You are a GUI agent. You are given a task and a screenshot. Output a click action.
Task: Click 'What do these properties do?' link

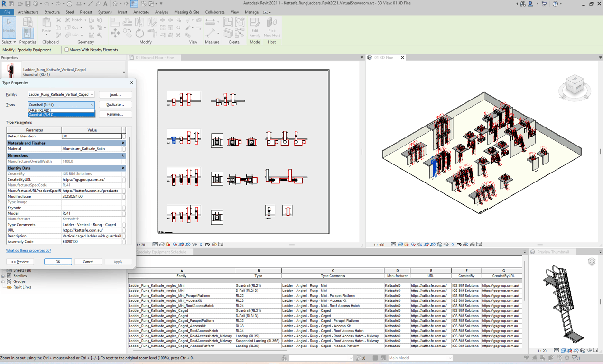point(28,250)
